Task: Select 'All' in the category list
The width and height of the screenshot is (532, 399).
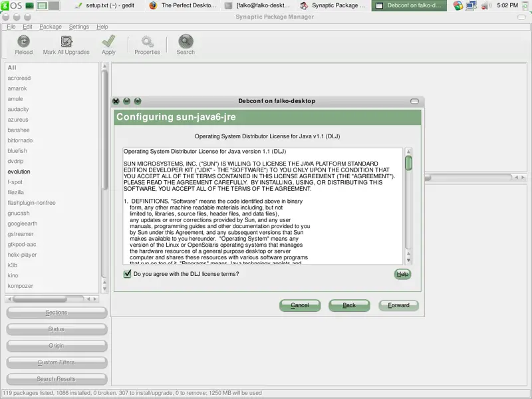Action: [x=12, y=68]
